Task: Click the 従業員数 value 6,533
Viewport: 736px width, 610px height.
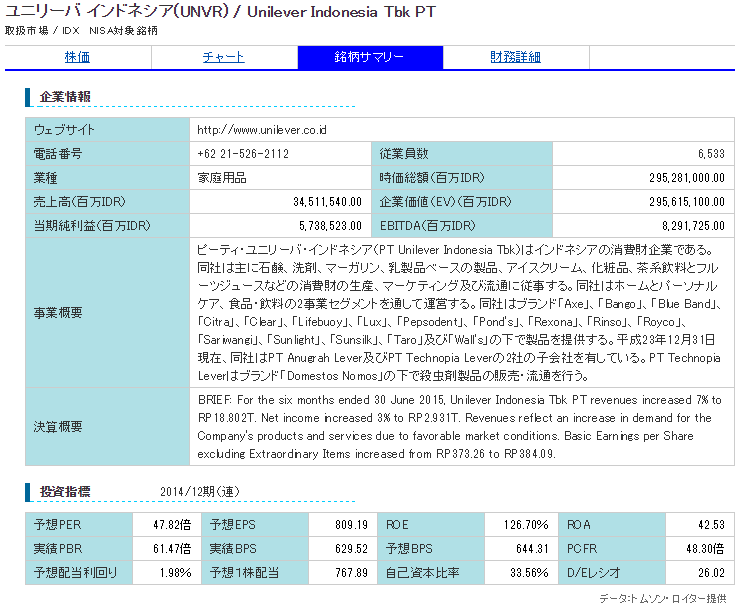Action: pyautogui.click(x=711, y=154)
